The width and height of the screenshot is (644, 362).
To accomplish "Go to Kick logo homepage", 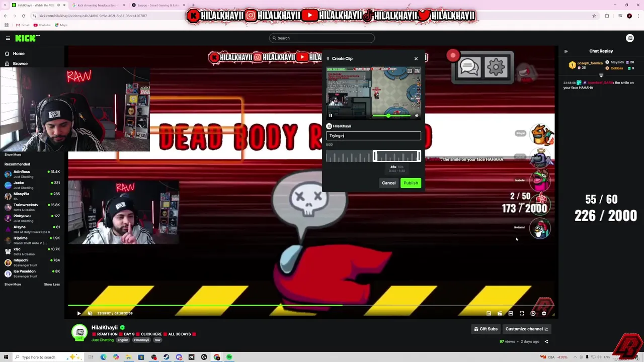I will pos(27,38).
